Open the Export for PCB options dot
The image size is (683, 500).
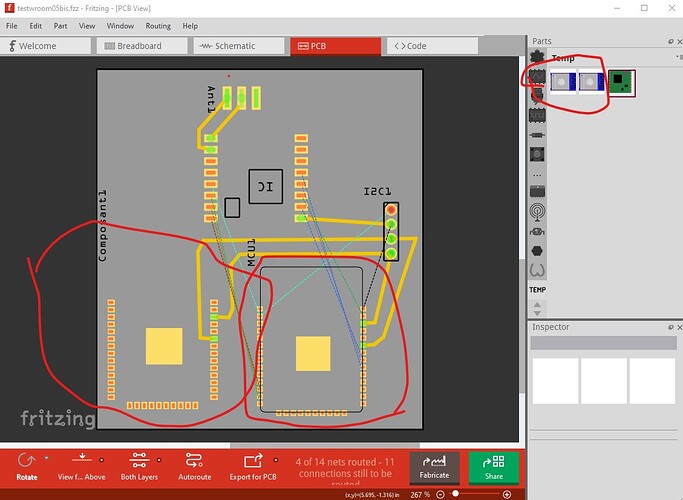(276, 460)
